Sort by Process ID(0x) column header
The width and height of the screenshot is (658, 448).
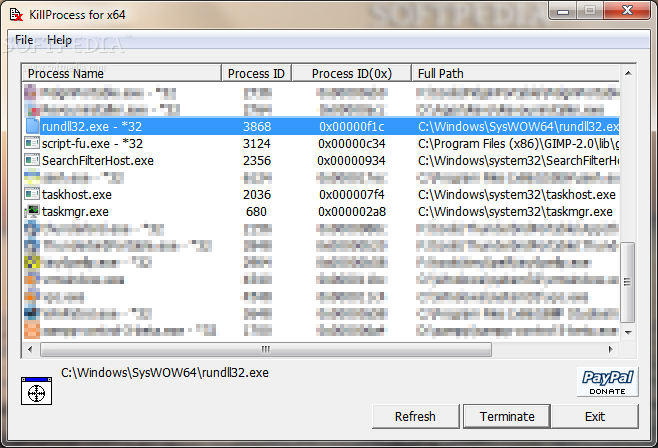(352, 73)
